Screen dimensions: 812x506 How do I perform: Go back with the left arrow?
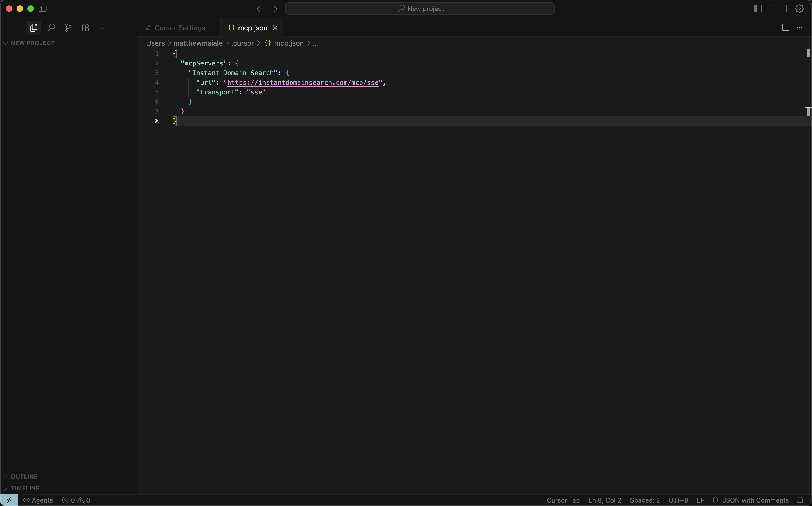(259, 9)
